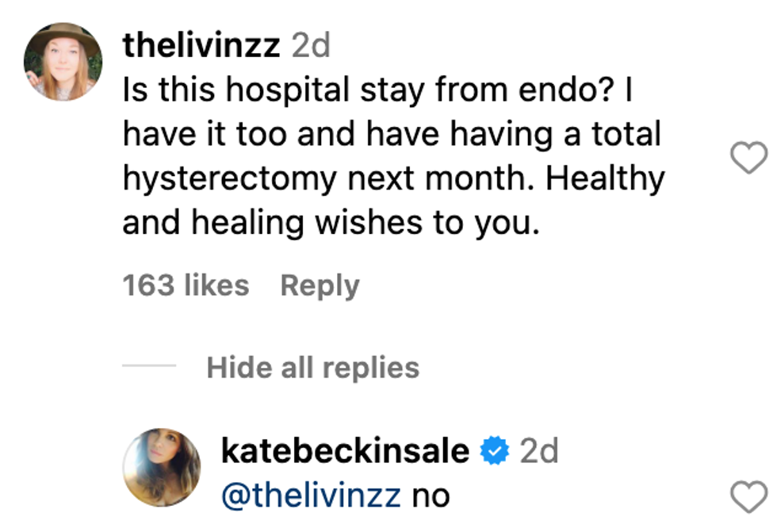Click the blue verified badge beside katebeckinsale
The width and height of the screenshot is (777, 532).
(x=496, y=451)
